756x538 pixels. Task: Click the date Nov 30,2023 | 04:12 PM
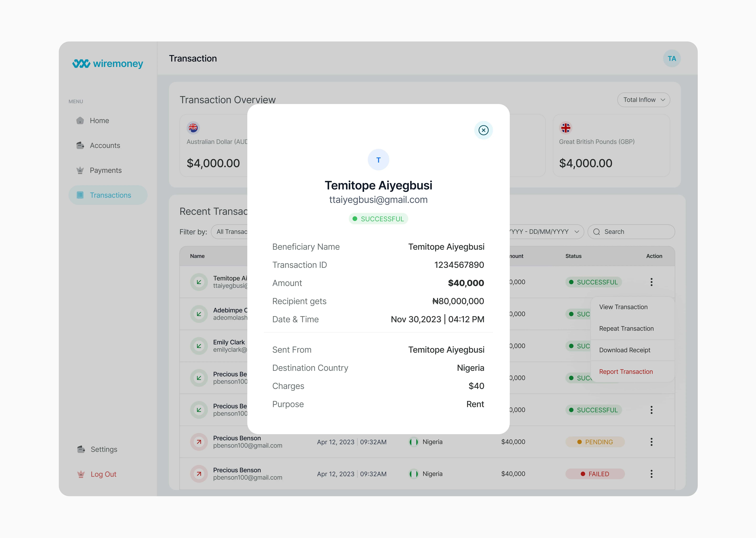tap(438, 319)
